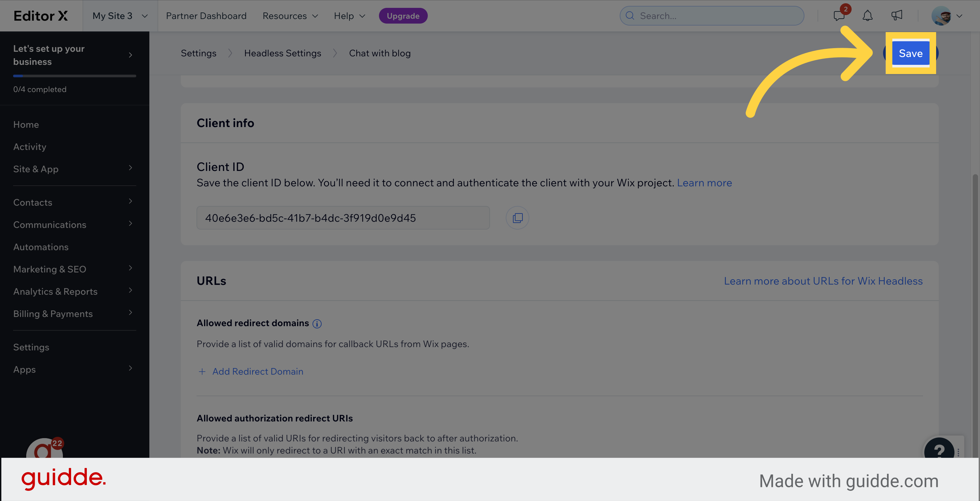Image resolution: width=980 pixels, height=501 pixels.
Task: Click info icon beside Allowed redirect domains
Action: pos(317,324)
